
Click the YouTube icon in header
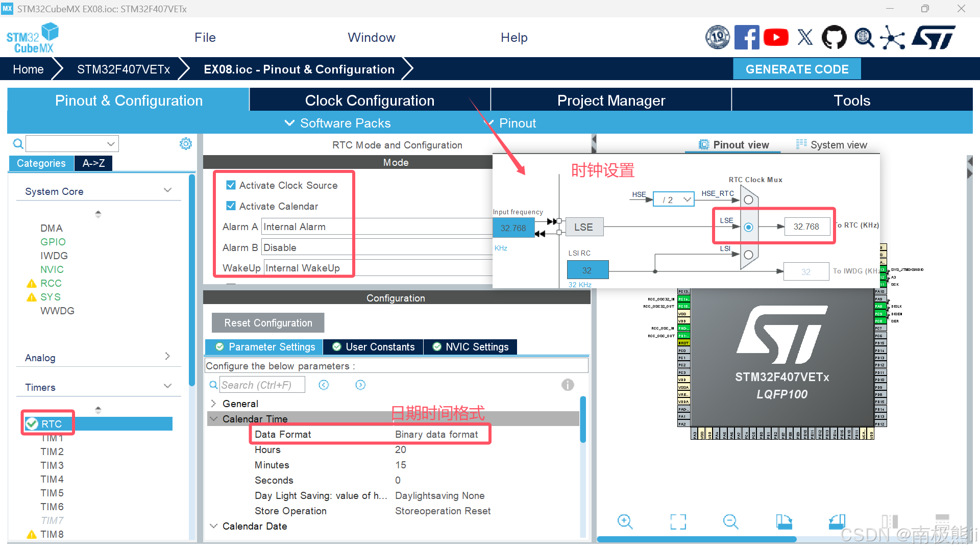[x=776, y=37]
